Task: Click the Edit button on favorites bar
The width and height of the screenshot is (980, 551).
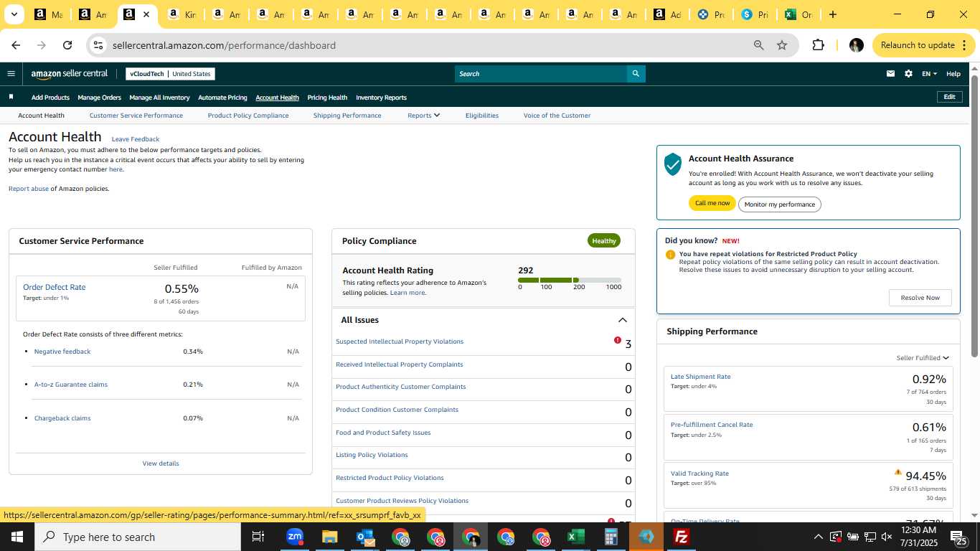Action: pos(949,97)
